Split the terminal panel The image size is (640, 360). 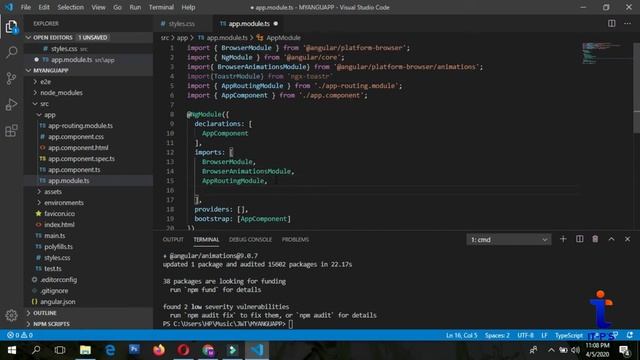580,239
